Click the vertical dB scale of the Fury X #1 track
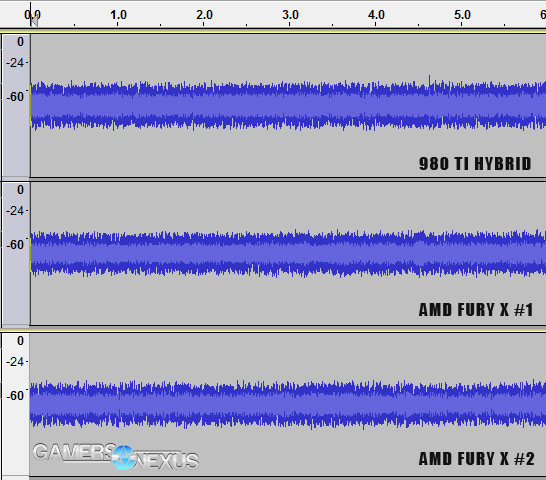546x480 pixels. pyautogui.click(x=16, y=253)
